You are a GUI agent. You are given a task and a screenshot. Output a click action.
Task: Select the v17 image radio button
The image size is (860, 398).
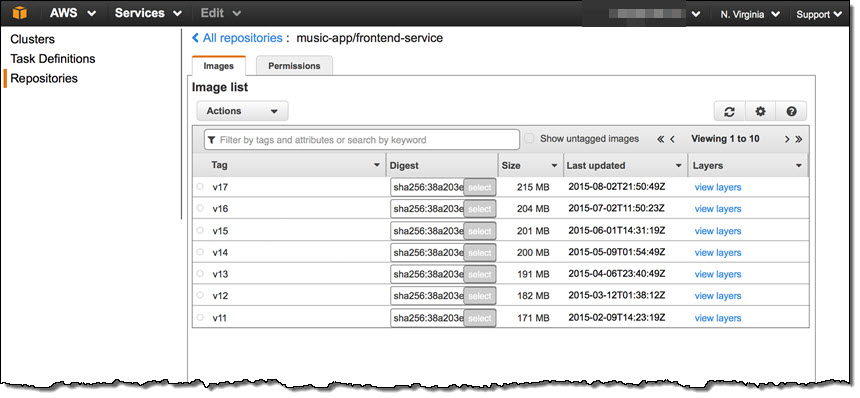coord(200,187)
